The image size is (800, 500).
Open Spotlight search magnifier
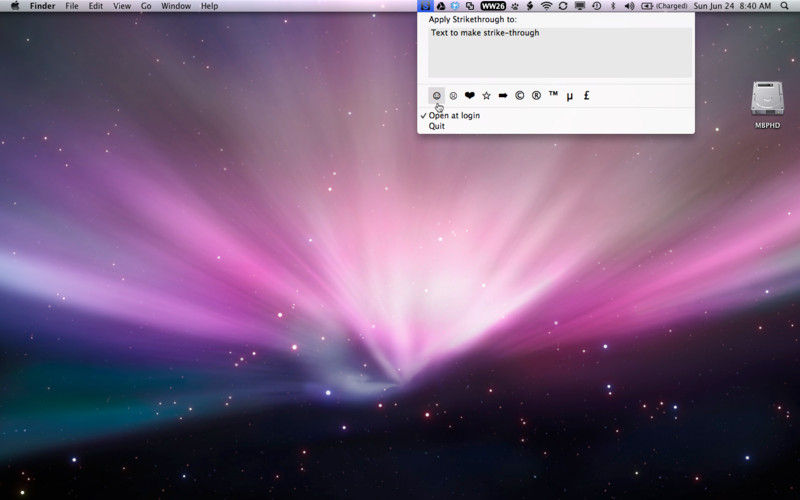pyautogui.click(x=784, y=6)
